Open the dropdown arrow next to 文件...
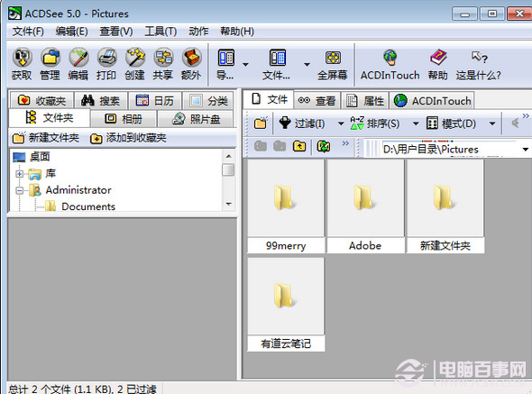Screen dimensions: 532x394 point(307,64)
